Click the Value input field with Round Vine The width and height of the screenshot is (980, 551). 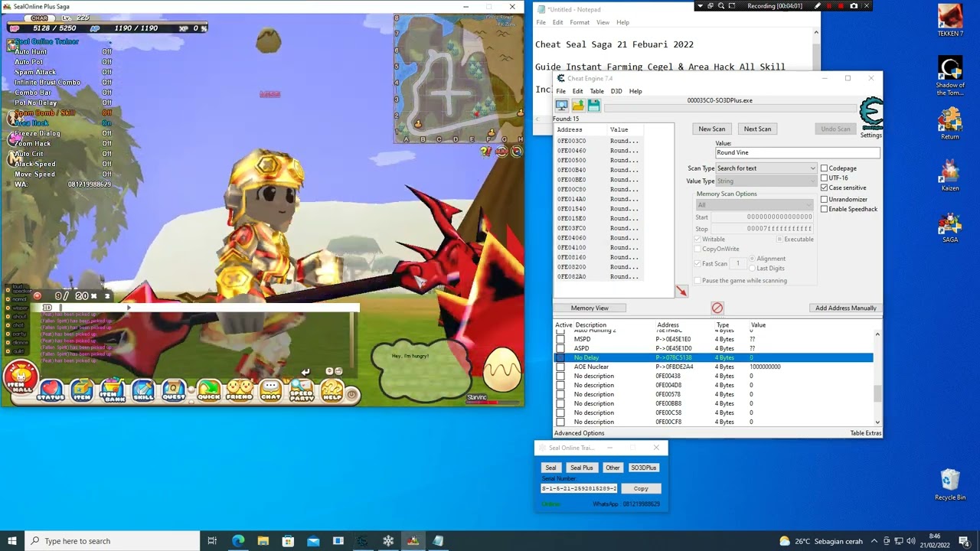pyautogui.click(x=797, y=152)
